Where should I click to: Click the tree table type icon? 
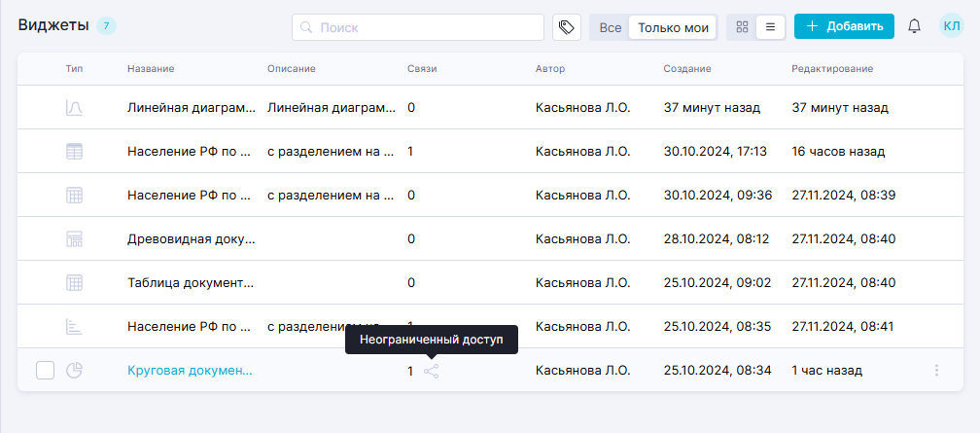pos(74,239)
